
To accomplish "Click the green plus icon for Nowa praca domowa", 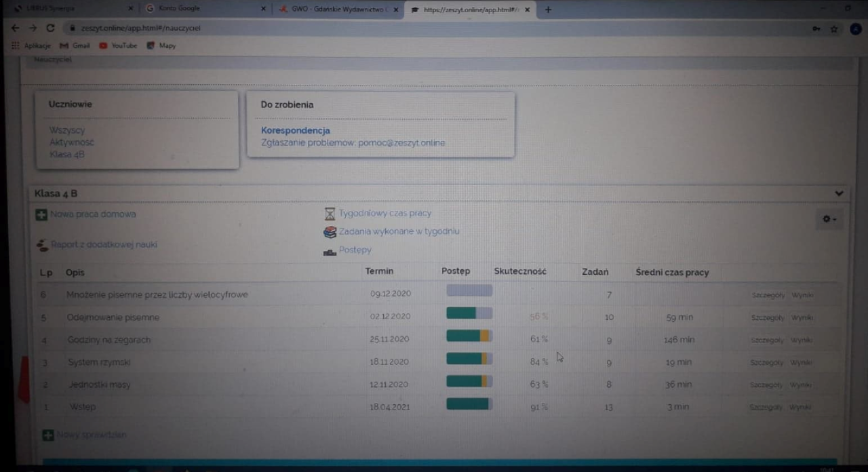I will click(41, 215).
